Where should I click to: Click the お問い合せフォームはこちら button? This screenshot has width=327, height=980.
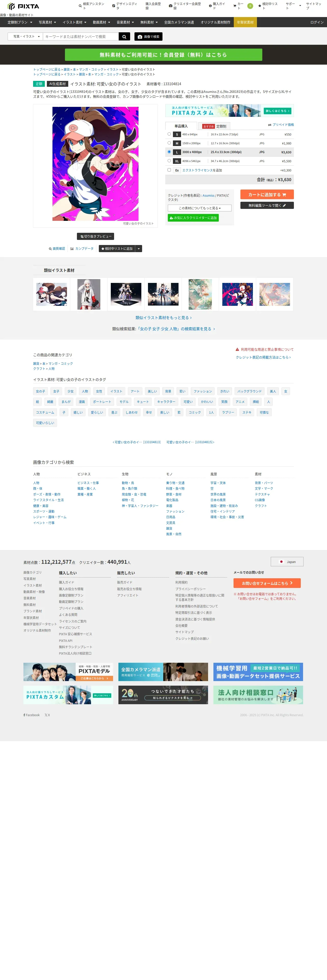pos(267,583)
